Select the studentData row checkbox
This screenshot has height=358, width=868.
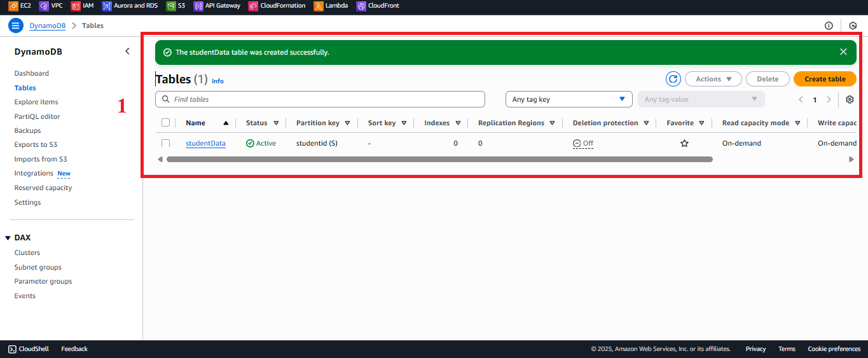pyautogui.click(x=165, y=143)
